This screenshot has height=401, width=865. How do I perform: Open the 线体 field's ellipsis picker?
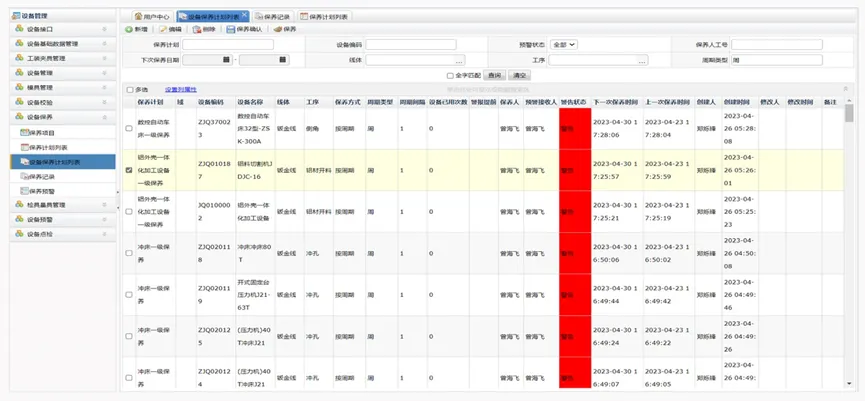(x=460, y=60)
